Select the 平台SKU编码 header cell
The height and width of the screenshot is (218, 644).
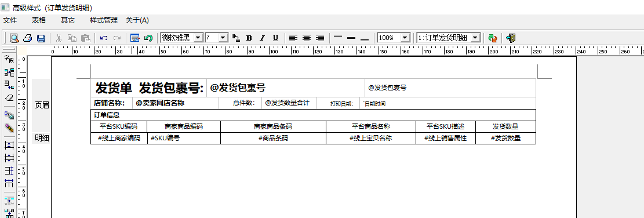tap(119, 126)
